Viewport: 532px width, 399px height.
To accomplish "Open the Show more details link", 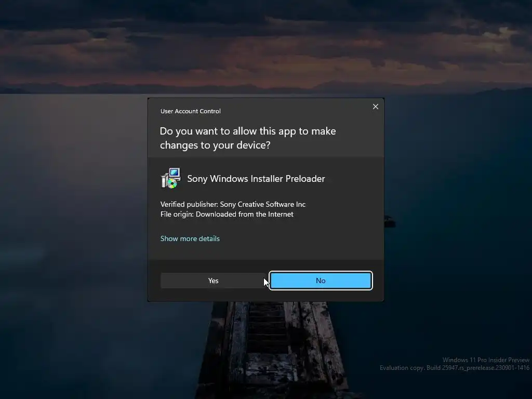I will [x=190, y=238].
